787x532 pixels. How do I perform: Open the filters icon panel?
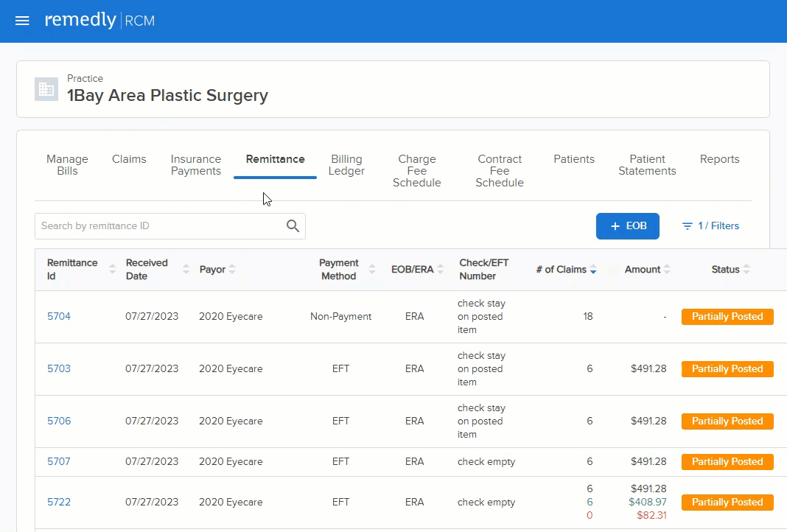pos(687,226)
